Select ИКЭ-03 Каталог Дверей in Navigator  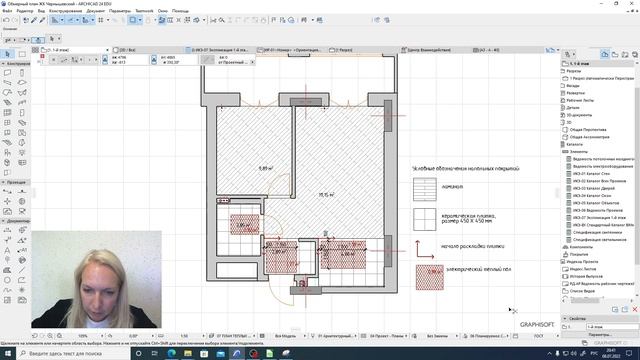click(x=593, y=189)
